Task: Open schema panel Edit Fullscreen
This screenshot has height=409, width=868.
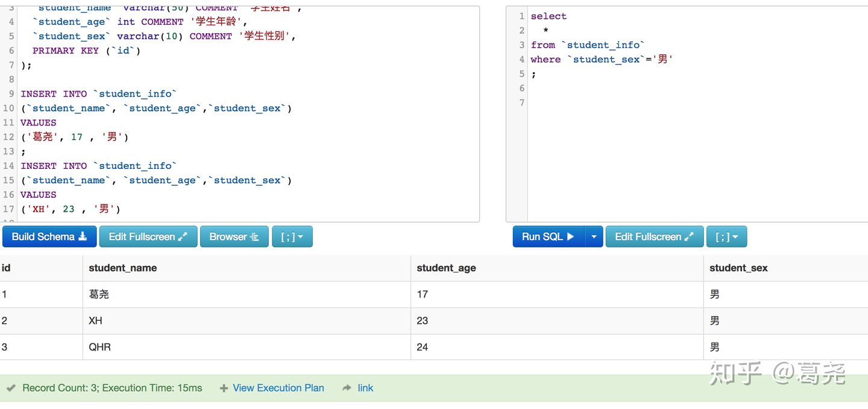Action: click(148, 236)
